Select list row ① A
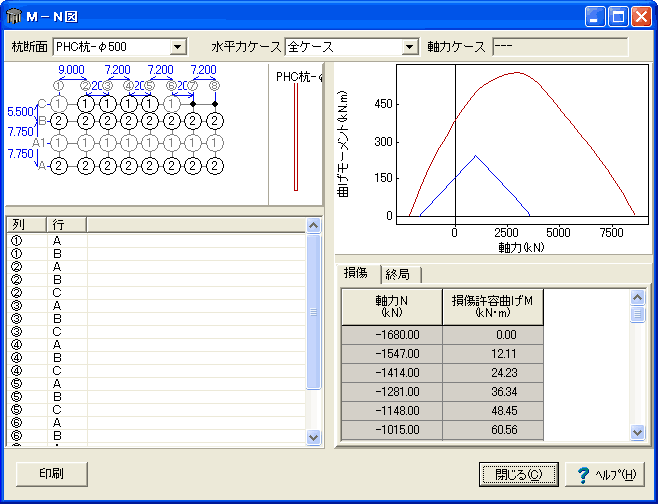 tap(156, 241)
